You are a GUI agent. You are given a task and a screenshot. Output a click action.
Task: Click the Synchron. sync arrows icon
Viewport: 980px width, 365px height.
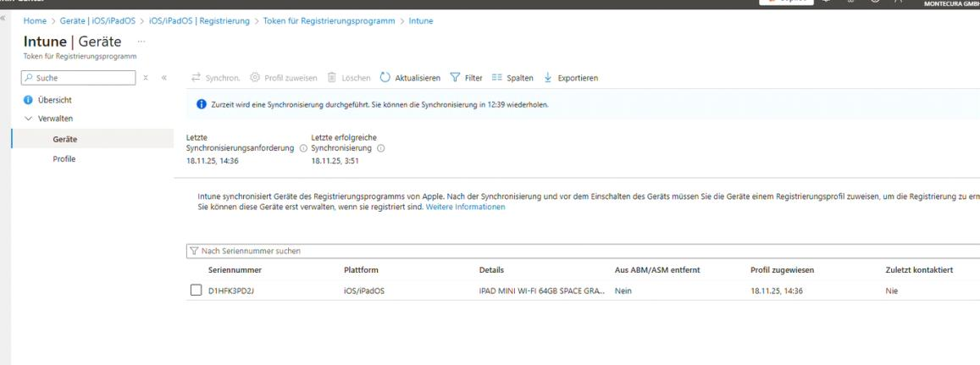[x=196, y=78]
